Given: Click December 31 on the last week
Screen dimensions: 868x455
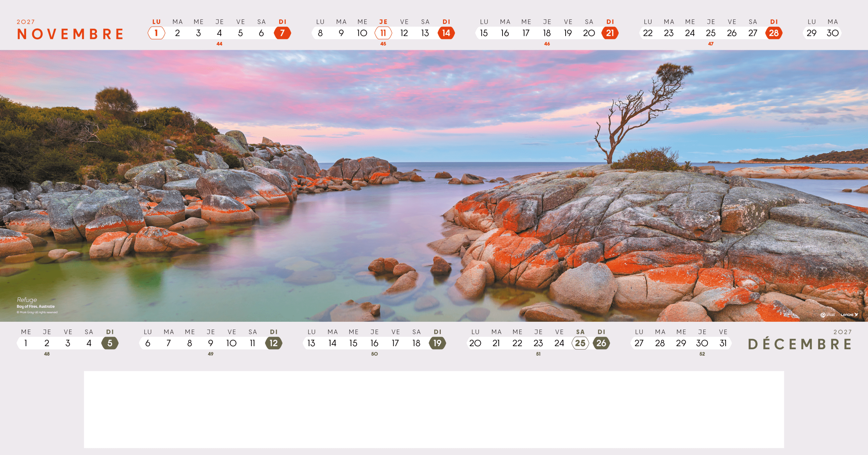Looking at the screenshot, I should pos(723,343).
